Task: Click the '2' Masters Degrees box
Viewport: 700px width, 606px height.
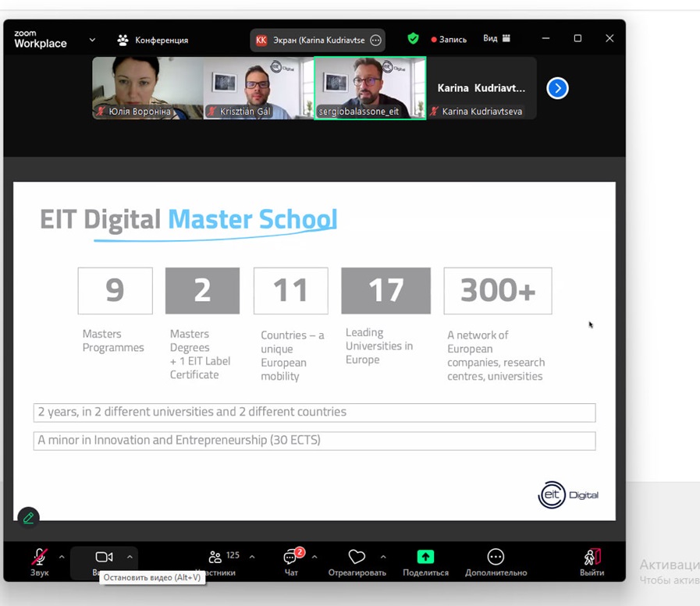Action: pyautogui.click(x=202, y=291)
